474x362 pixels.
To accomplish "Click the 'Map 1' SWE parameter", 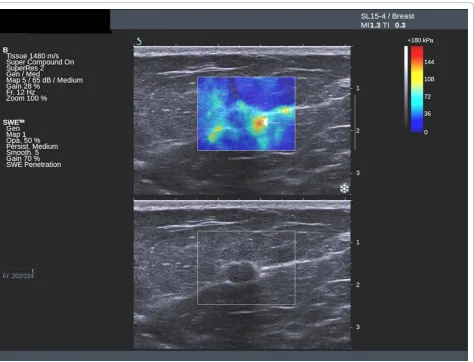I will (x=16, y=134).
